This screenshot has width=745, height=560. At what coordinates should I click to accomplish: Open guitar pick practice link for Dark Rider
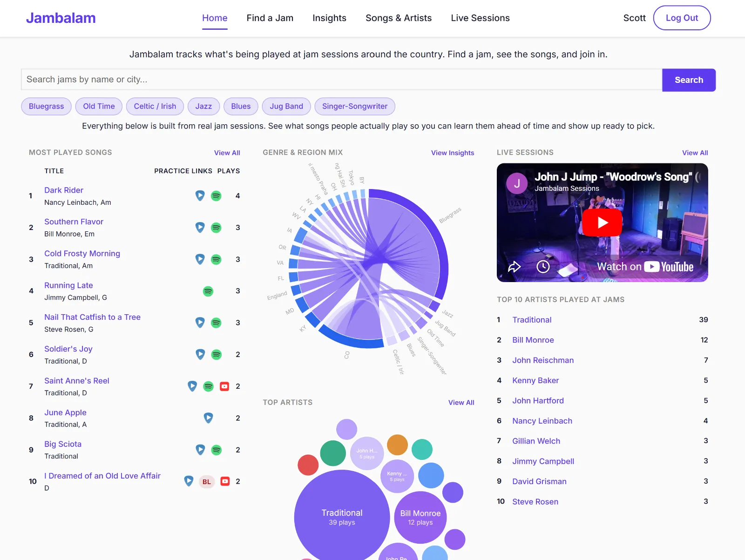pos(200,196)
